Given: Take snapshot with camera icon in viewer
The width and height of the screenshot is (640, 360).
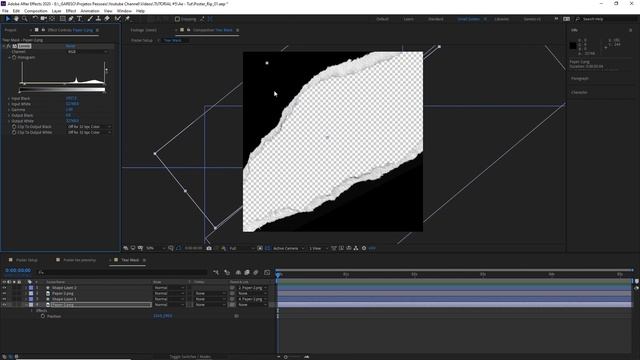Looking at the screenshot, I should coord(209,248).
